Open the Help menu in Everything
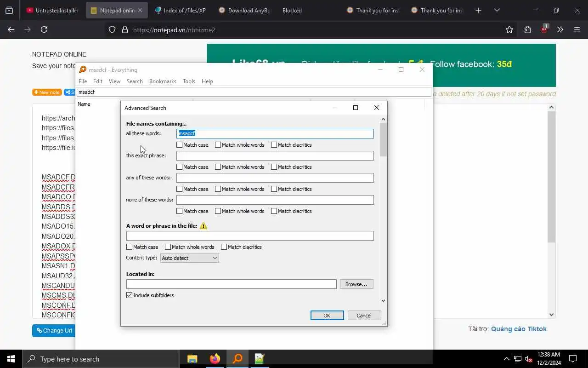The width and height of the screenshot is (588, 368). pos(207,81)
